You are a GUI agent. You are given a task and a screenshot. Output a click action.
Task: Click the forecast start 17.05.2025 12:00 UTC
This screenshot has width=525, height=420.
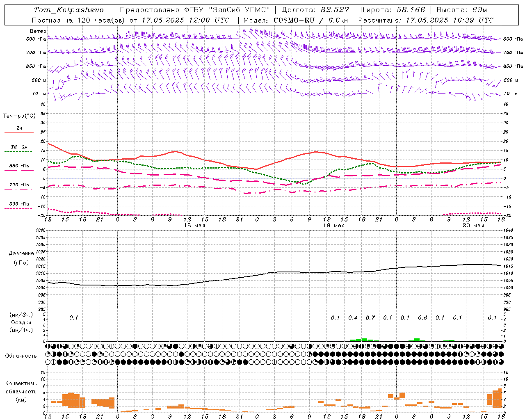(185, 20)
